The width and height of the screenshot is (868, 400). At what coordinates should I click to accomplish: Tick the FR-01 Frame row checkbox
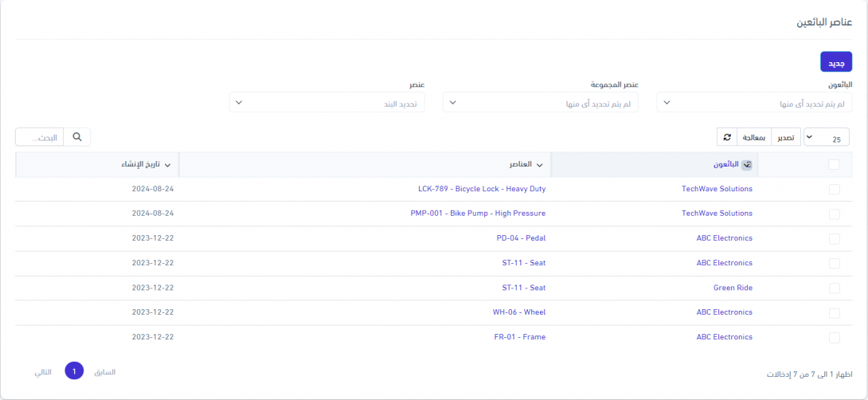click(834, 337)
